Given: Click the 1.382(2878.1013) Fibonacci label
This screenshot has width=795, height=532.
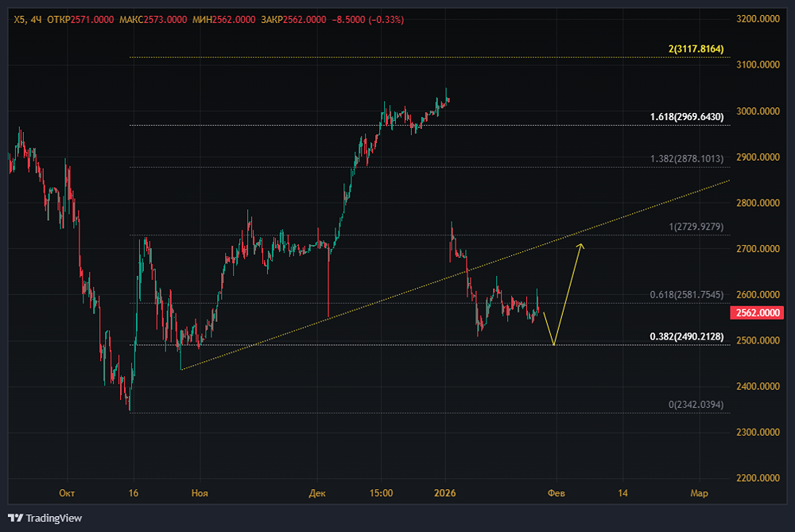Looking at the screenshot, I should coord(687,159).
